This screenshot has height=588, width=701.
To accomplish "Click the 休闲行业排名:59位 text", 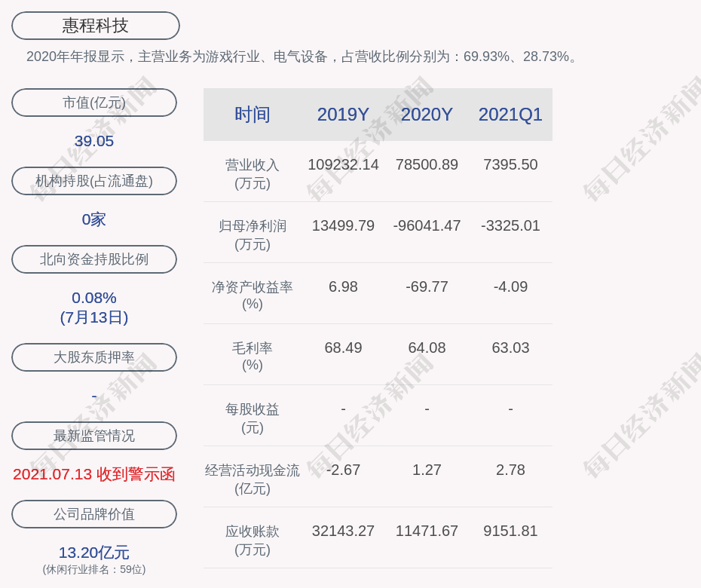I will click(x=94, y=570).
